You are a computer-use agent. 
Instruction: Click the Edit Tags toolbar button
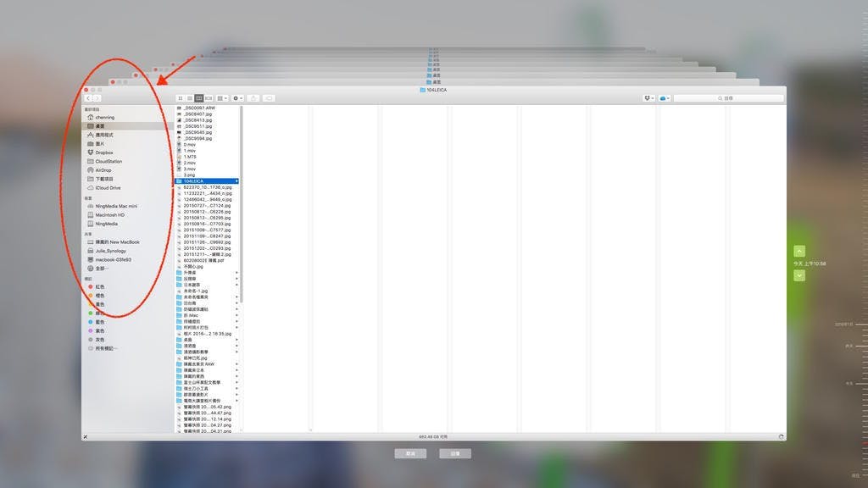click(x=269, y=98)
